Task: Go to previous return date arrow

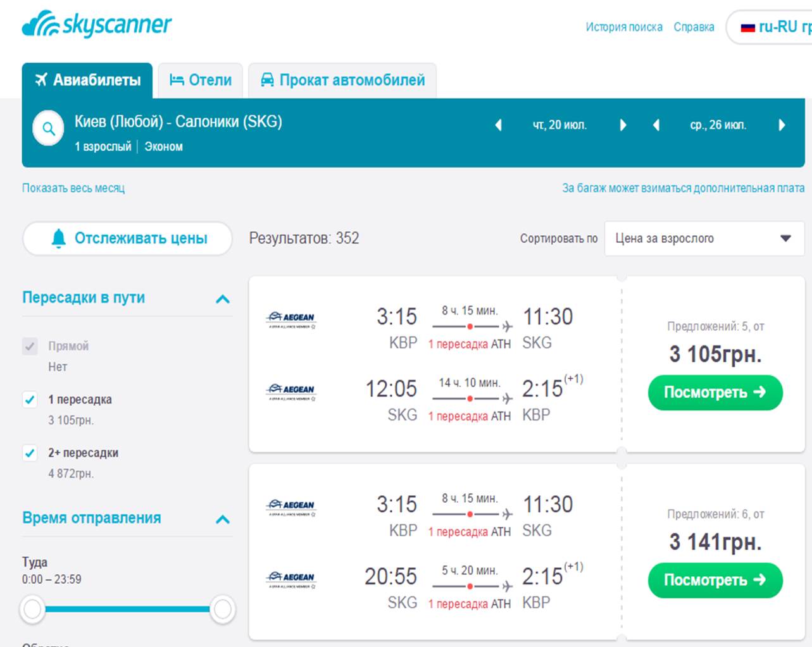Action: (x=656, y=125)
